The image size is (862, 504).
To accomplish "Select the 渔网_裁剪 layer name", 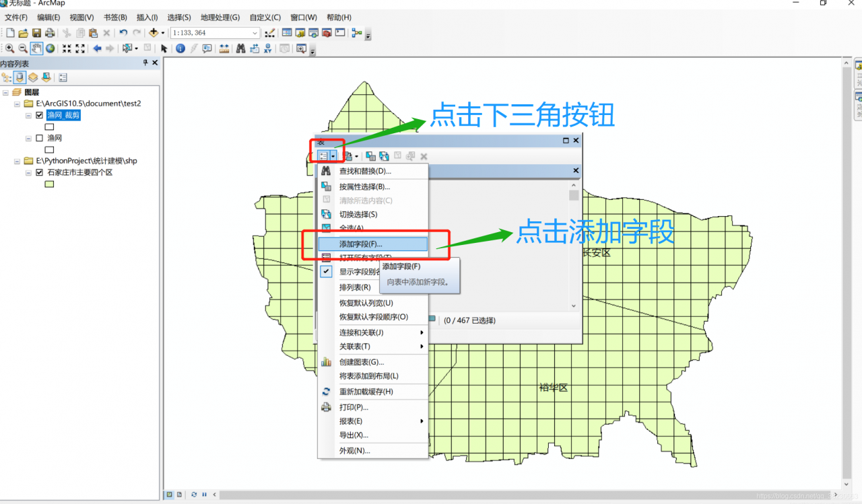I will (x=63, y=115).
